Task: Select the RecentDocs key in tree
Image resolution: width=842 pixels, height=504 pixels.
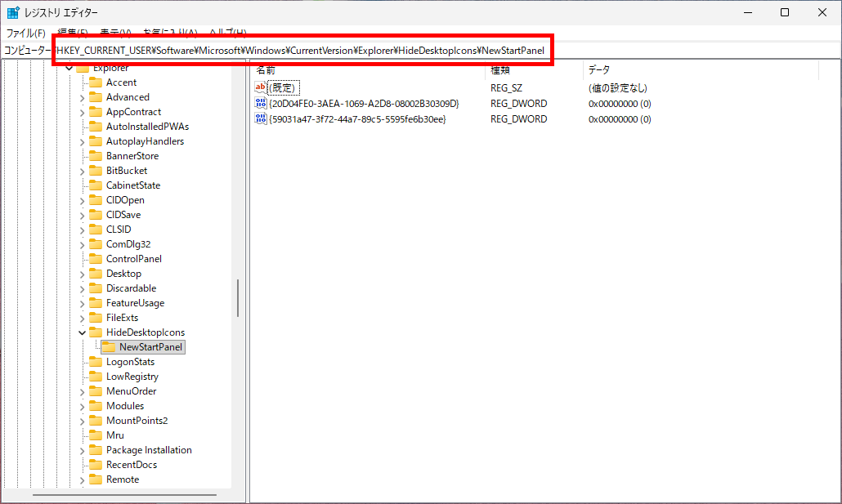Action: point(131,465)
